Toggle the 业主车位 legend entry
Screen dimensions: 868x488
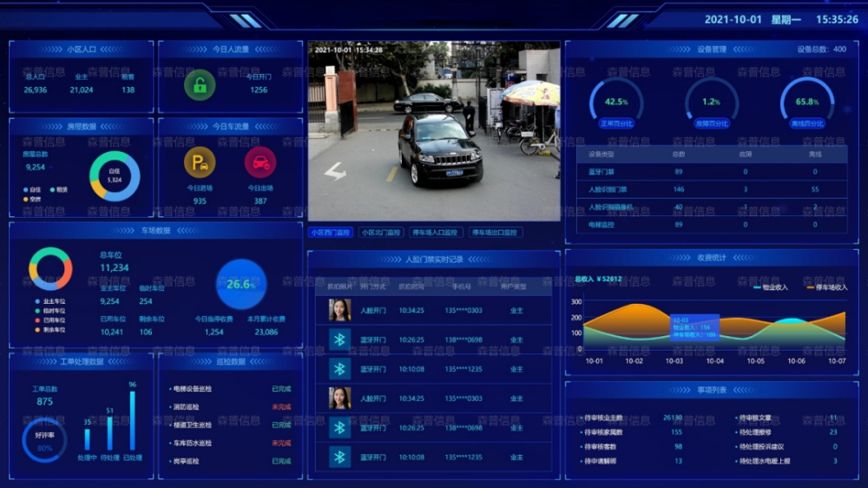click(x=50, y=301)
